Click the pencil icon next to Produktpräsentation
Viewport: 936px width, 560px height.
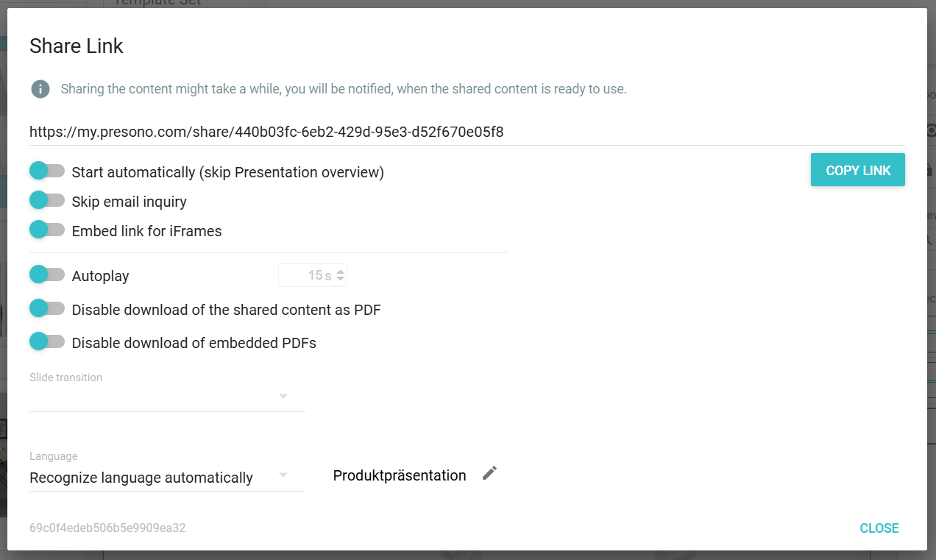(x=489, y=473)
